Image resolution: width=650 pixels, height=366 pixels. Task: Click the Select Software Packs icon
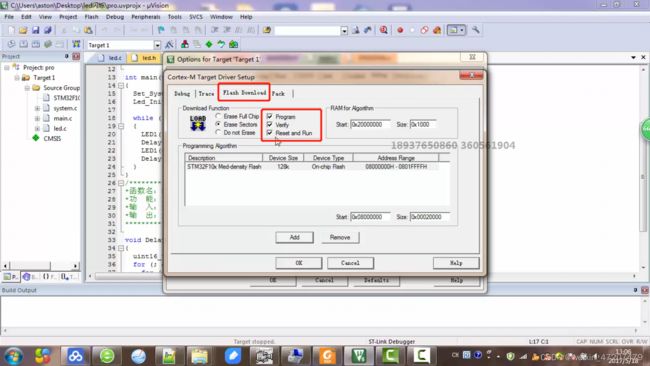point(221,44)
